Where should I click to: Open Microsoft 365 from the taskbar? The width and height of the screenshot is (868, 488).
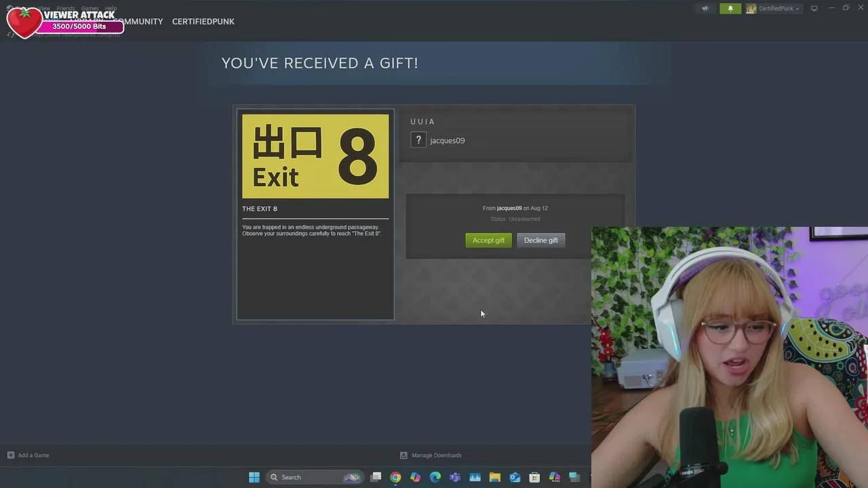click(554, 477)
